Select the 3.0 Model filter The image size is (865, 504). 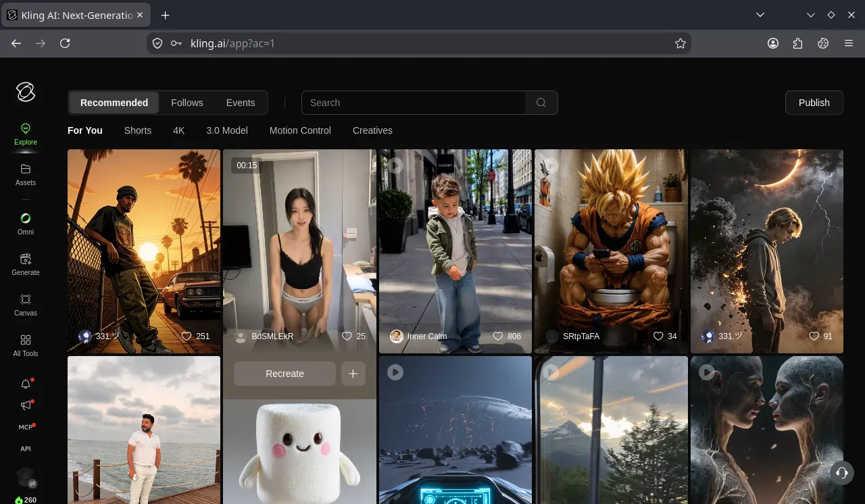(x=227, y=130)
